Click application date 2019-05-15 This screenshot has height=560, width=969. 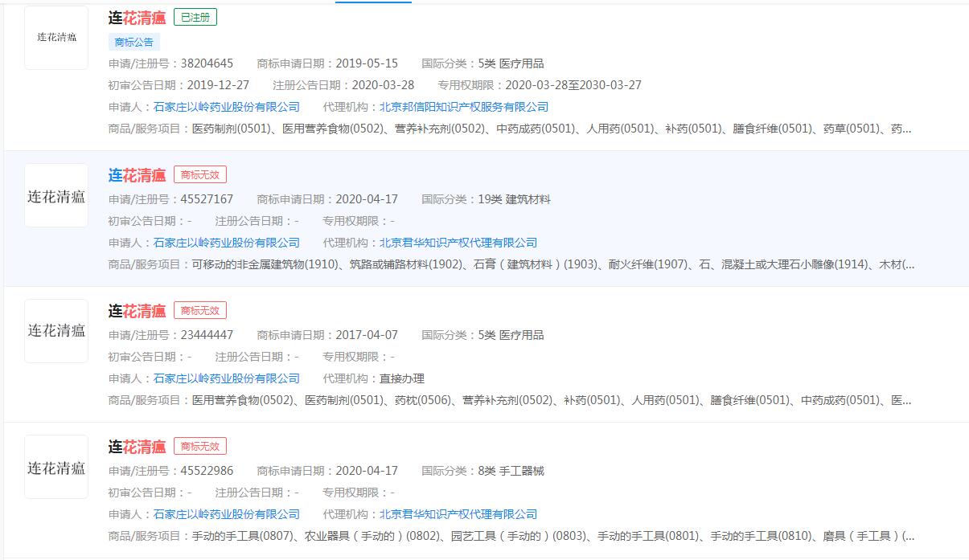click(367, 63)
